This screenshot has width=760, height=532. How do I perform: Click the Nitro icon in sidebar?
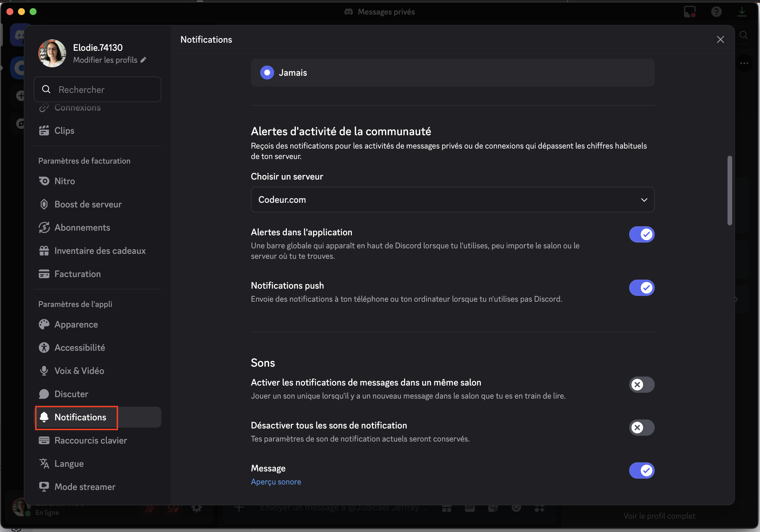44,181
